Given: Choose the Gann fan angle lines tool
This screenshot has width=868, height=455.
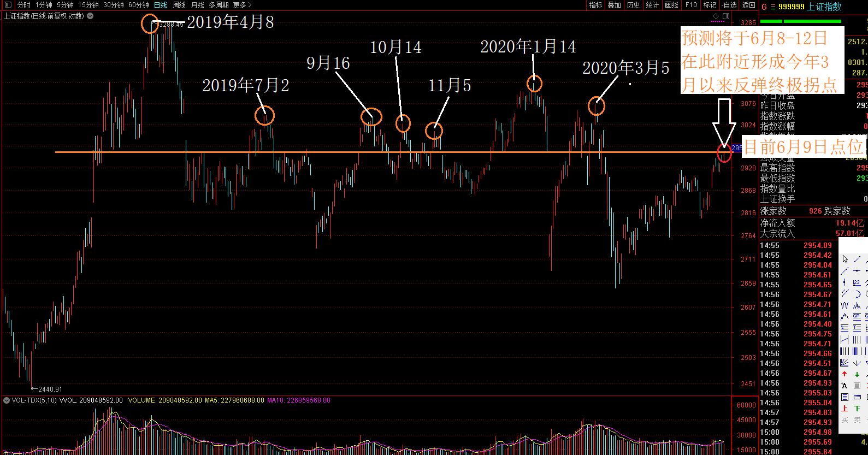Looking at the screenshot, I should pyautogui.click(x=845, y=363).
